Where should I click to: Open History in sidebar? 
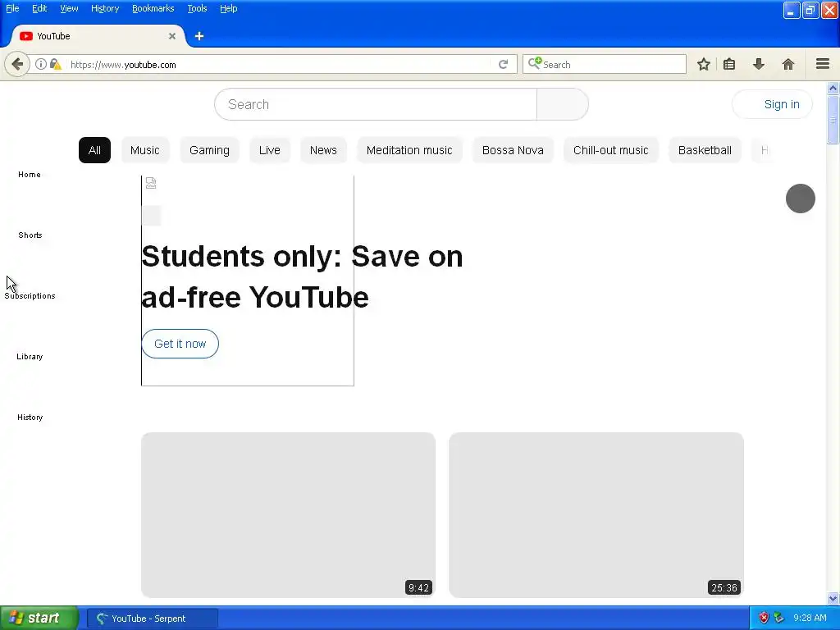click(30, 417)
